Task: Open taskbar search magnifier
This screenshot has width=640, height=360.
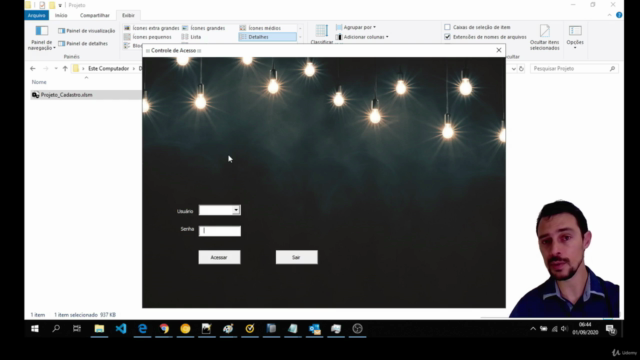Action: pos(56,329)
